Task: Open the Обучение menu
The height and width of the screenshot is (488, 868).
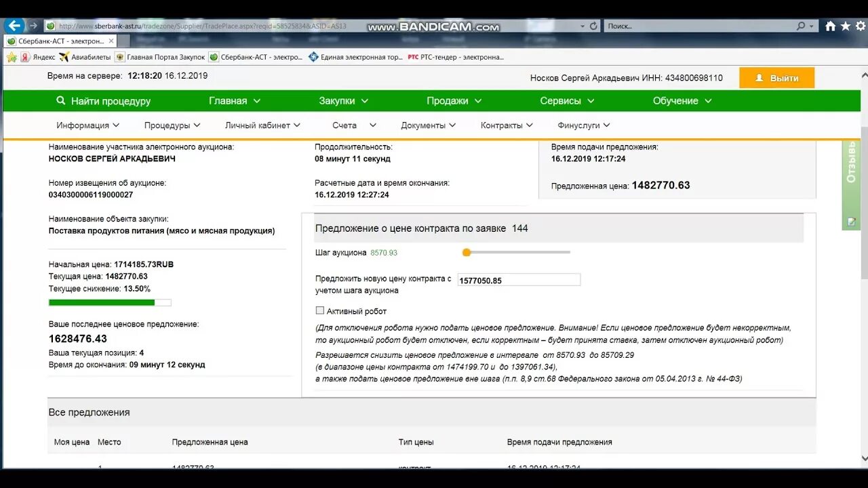Action: click(x=683, y=101)
